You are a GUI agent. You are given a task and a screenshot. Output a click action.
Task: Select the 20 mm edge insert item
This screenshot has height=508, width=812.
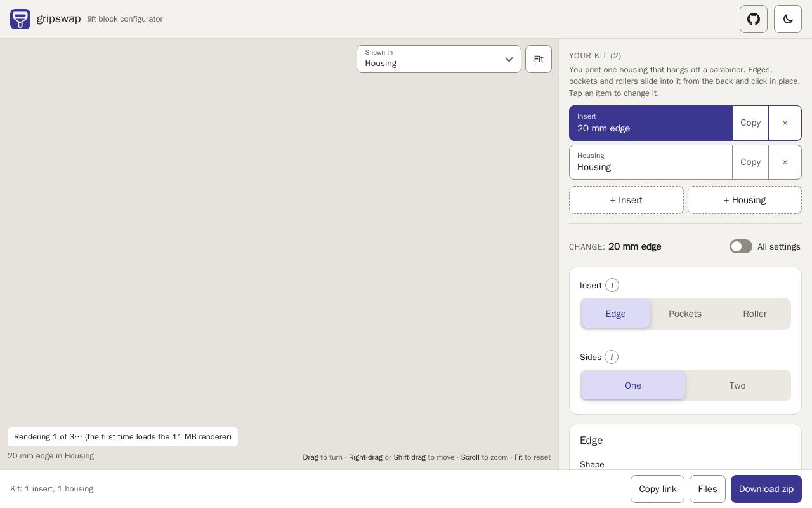click(651, 123)
